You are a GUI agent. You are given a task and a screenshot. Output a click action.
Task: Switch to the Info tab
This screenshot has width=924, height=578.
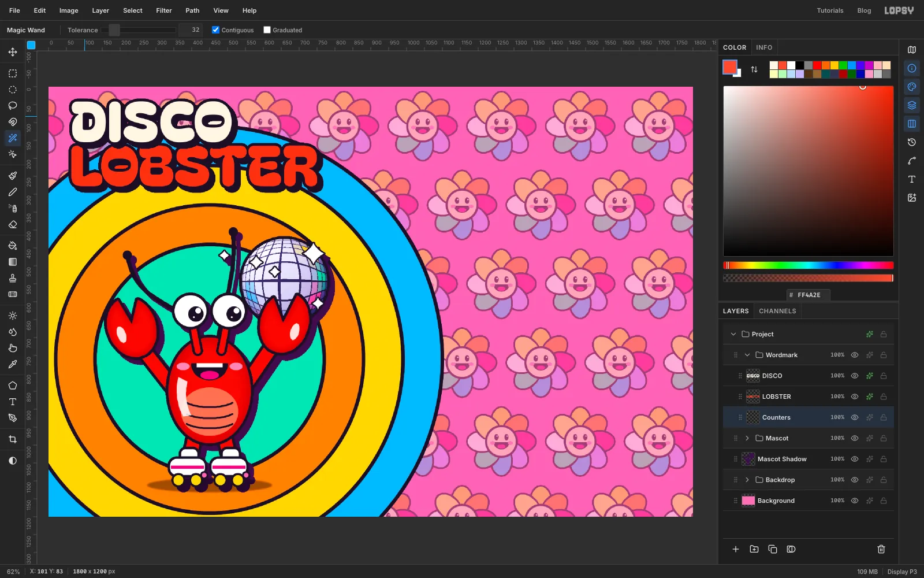[x=764, y=47]
